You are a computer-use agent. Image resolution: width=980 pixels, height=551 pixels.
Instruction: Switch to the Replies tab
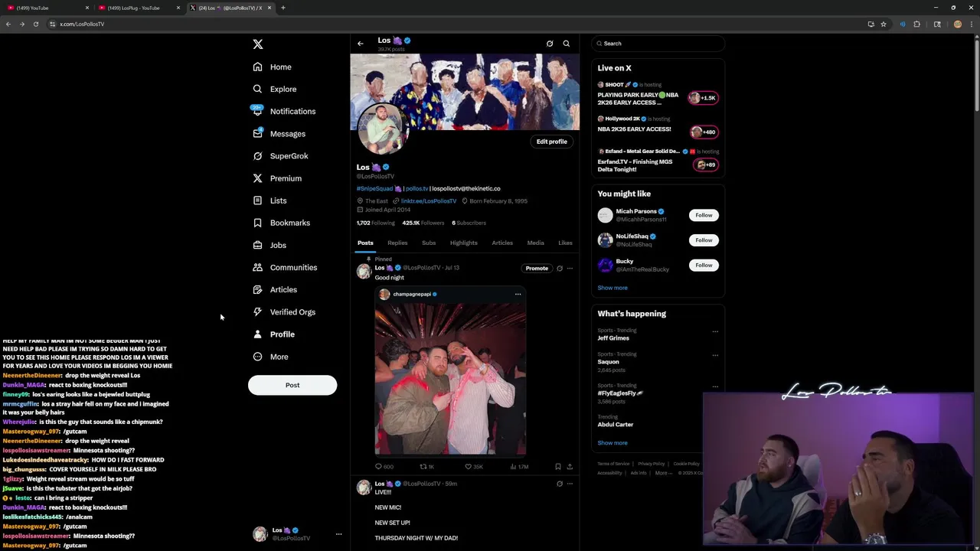pos(397,243)
